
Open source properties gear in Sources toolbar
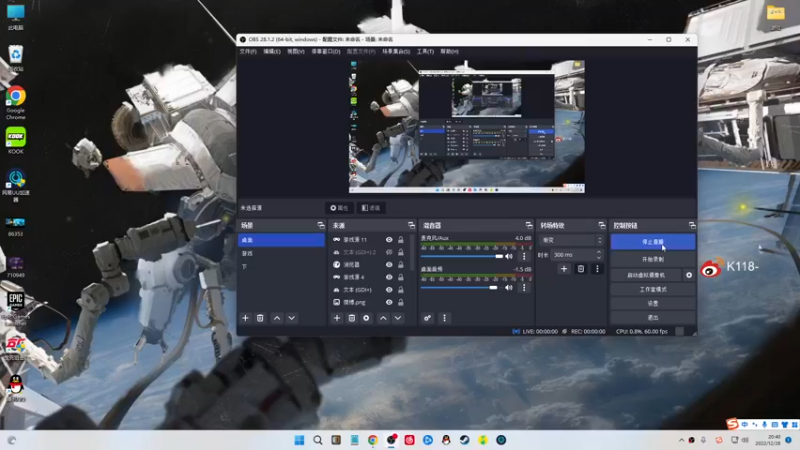(366, 318)
